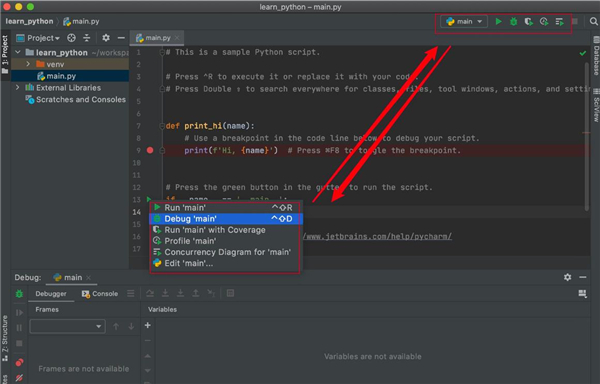Fold the print_hi function at line 7
The height and width of the screenshot is (384, 600).
click(162, 126)
